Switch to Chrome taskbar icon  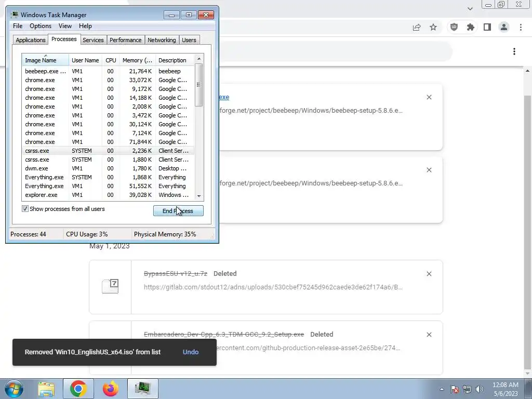tap(78, 389)
